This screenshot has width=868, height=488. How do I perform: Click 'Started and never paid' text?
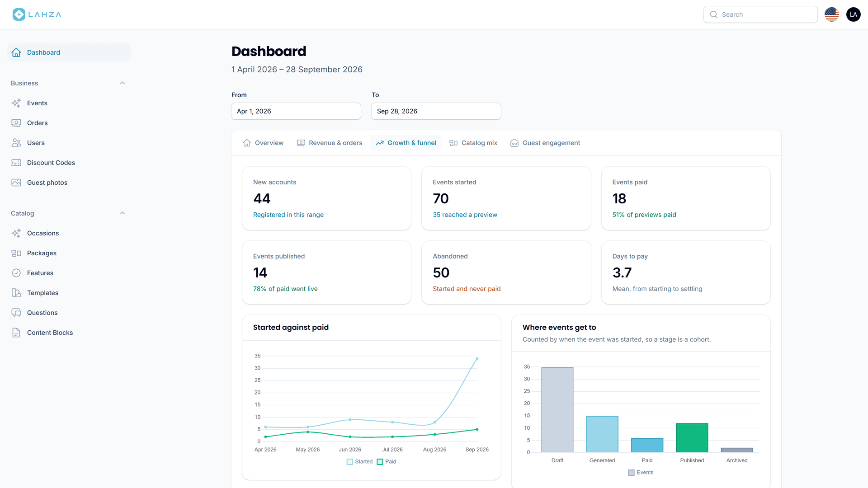(467, 289)
